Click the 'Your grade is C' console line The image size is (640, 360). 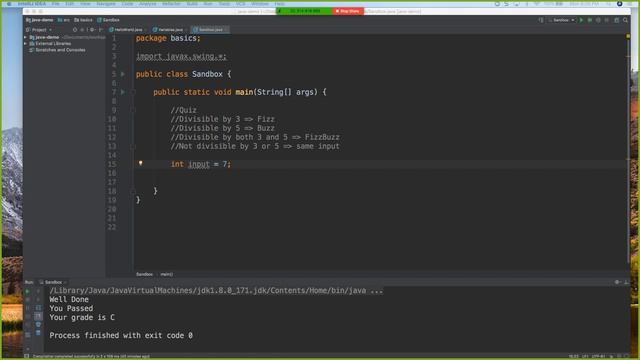(x=82, y=318)
